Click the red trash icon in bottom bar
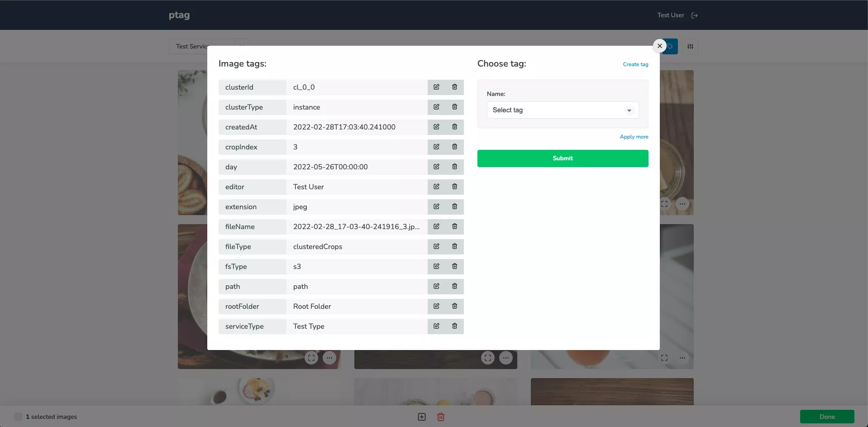 click(x=441, y=417)
